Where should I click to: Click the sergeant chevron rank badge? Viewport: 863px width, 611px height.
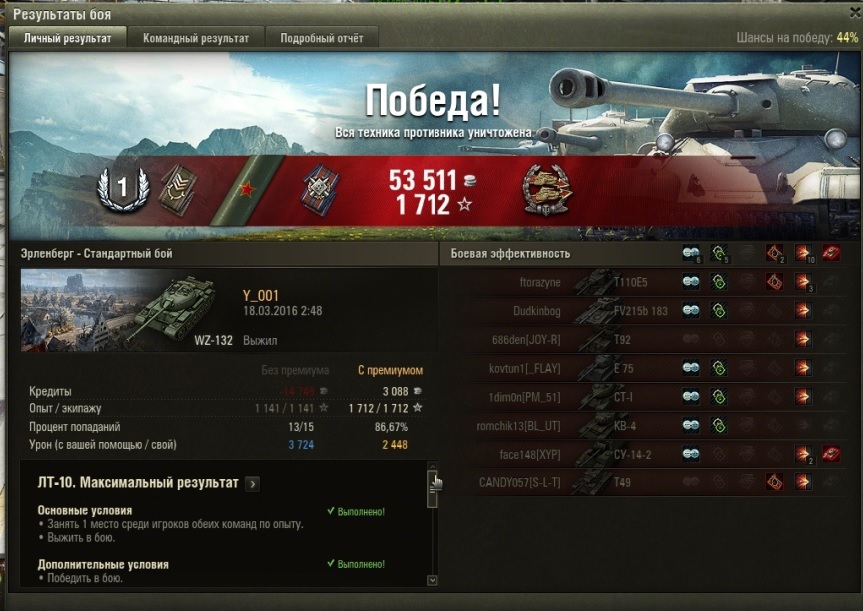(x=178, y=189)
